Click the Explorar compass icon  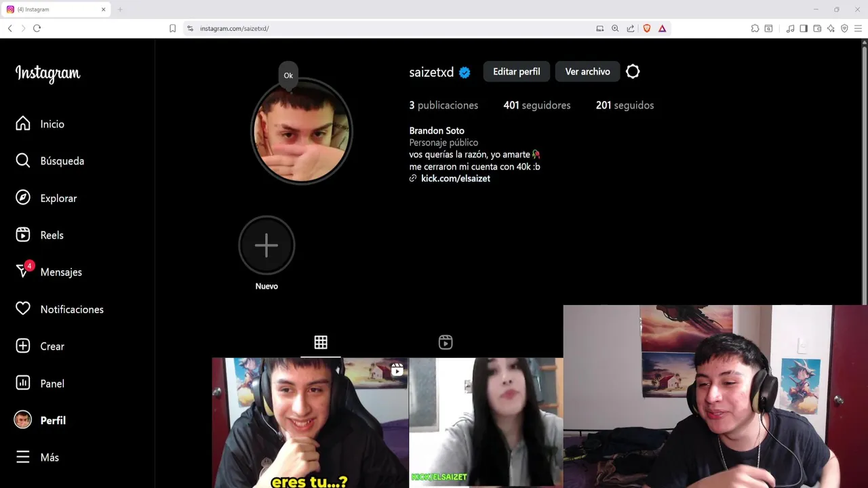coord(23,197)
